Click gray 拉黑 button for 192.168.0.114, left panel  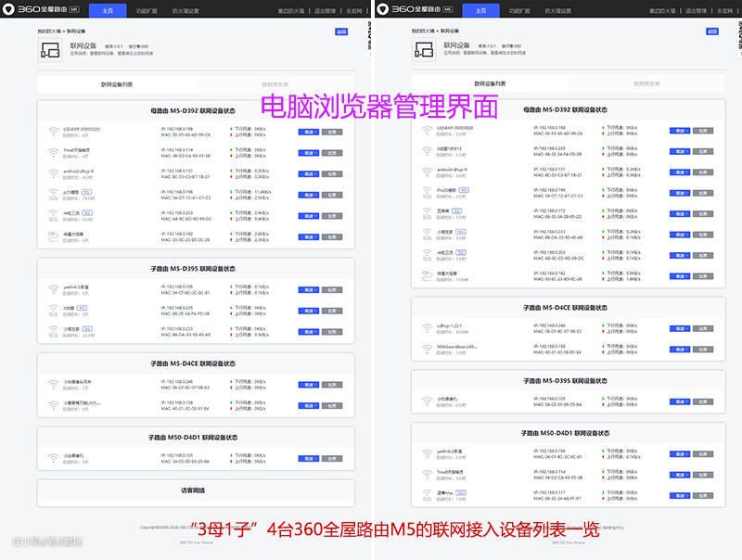tap(332, 152)
